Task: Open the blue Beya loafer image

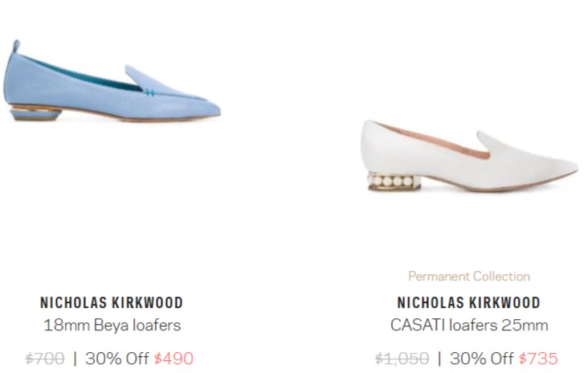Action: pyautogui.click(x=112, y=80)
